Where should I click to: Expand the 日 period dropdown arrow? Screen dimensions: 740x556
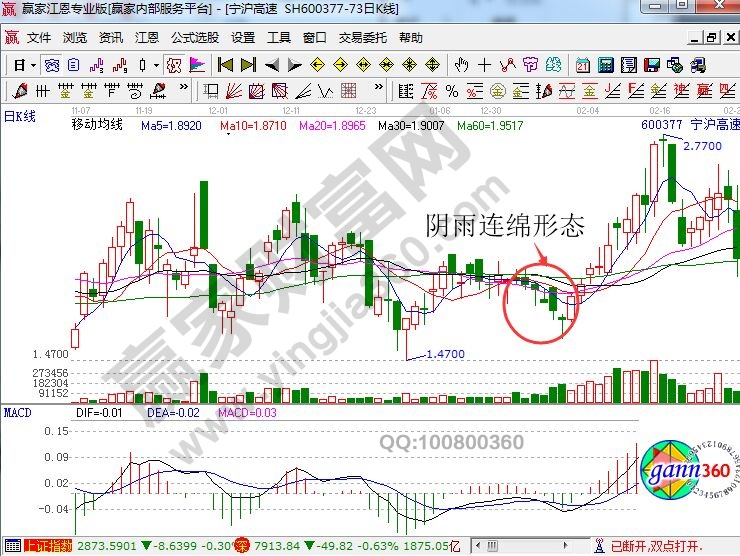[x=33, y=65]
